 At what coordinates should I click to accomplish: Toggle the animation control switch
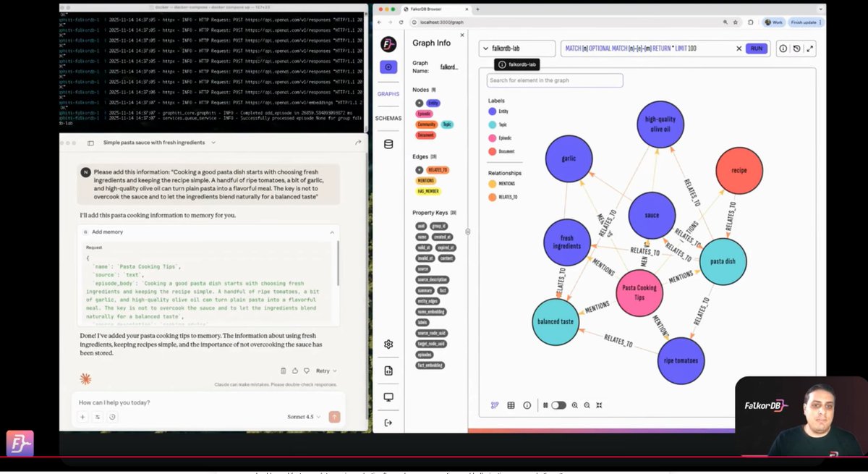click(x=558, y=405)
